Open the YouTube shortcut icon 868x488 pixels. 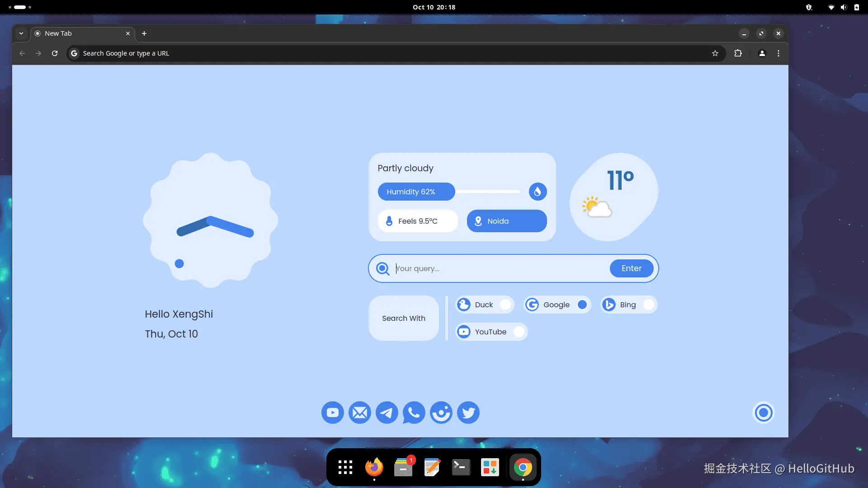(332, 413)
